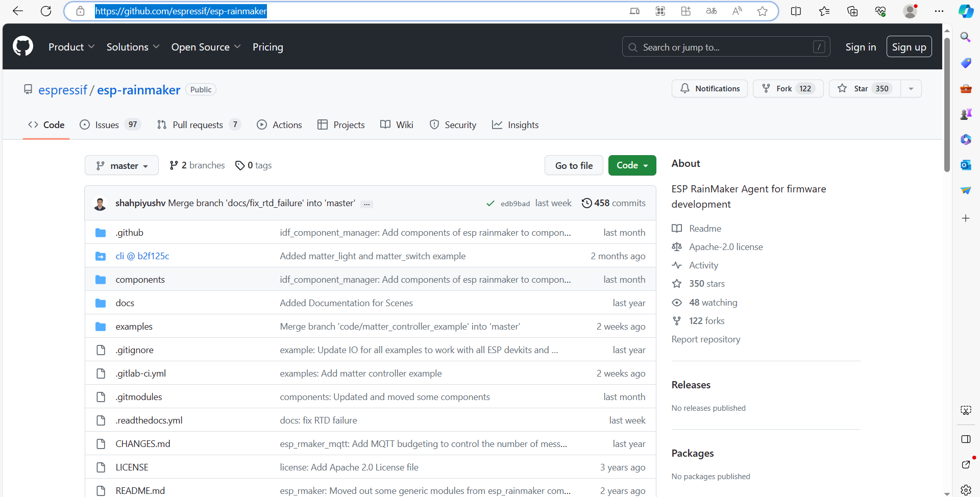Expand the Product menu
This screenshot has width=980, height=497.
point(71,47)
